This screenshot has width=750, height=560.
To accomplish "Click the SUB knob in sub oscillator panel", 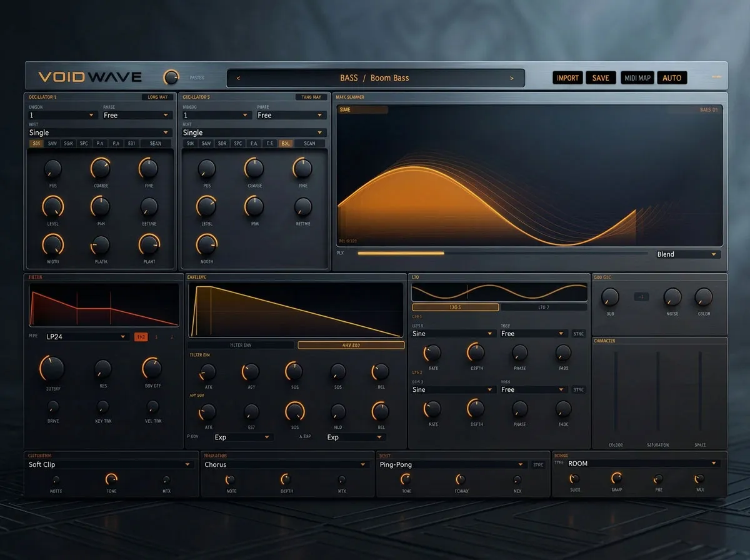I will click(x=610, y=297).
